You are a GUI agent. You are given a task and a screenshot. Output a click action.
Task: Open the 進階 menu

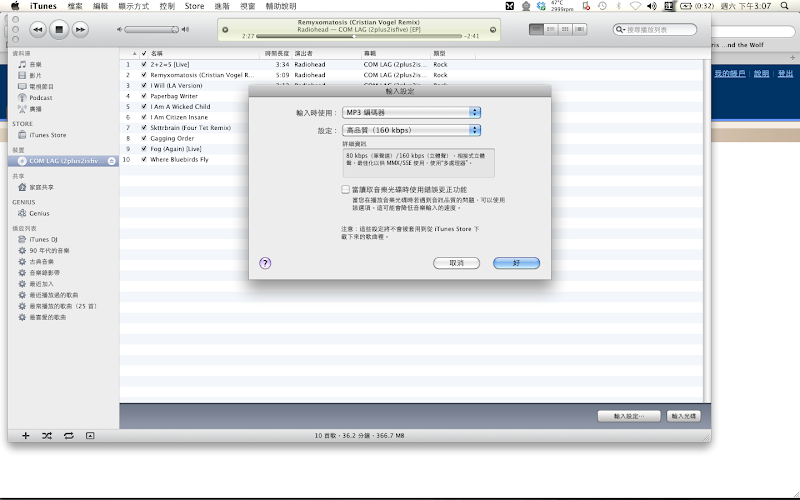(222, 6)
